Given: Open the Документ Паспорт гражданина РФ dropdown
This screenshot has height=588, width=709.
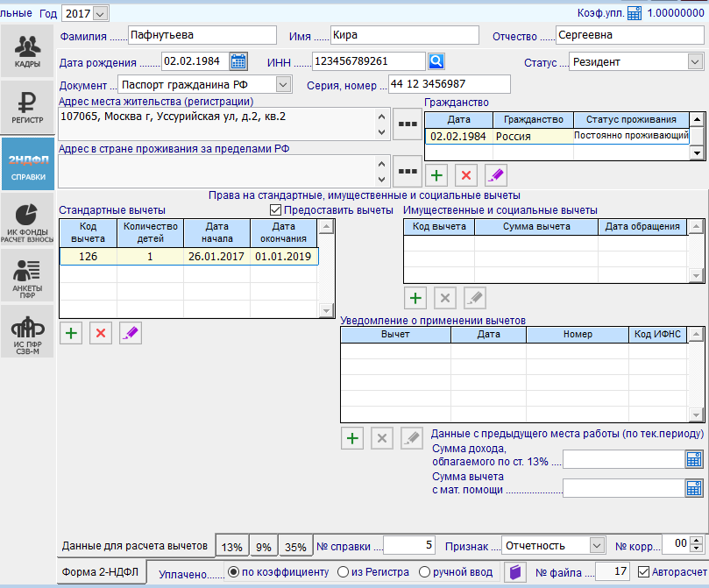Looking at the screenshot, I should (x=283, y=84).
